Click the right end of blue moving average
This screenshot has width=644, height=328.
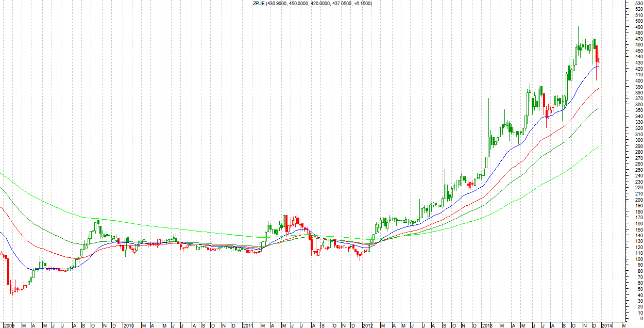pyautogui.click(x=599, y=66)
